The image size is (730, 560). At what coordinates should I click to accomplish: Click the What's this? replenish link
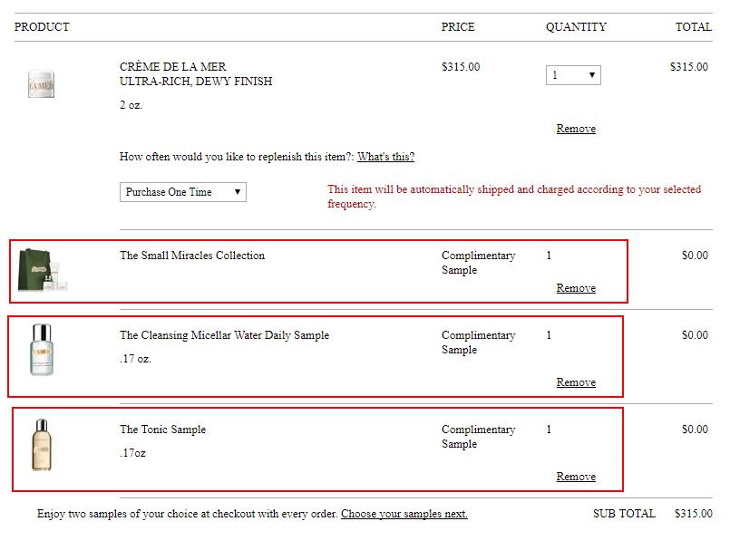click(x=385, y=157)
